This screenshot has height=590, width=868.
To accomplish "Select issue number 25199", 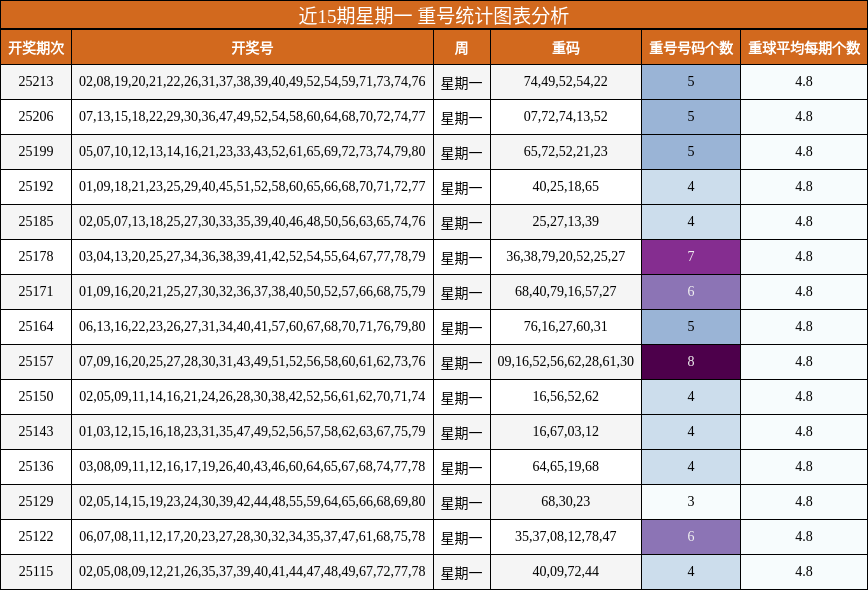I will (36, 151).
